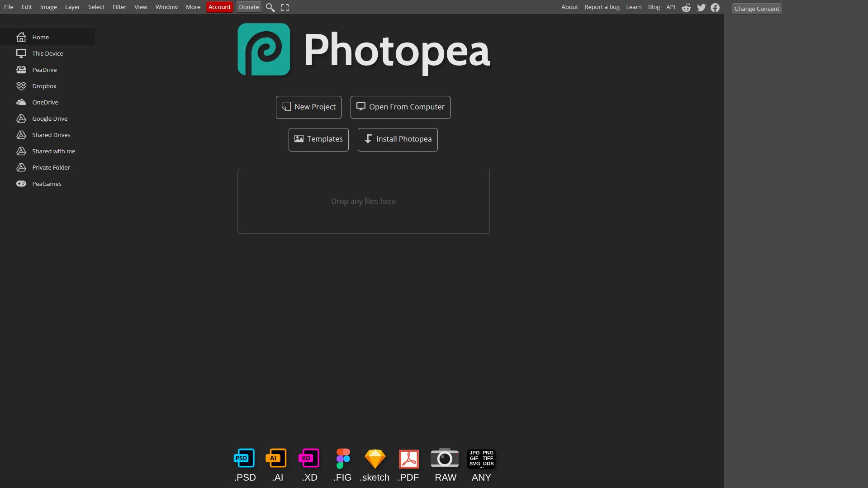868x488 pixels.
Task: Open the Edit menu
Action: click(x=27, y=7)
